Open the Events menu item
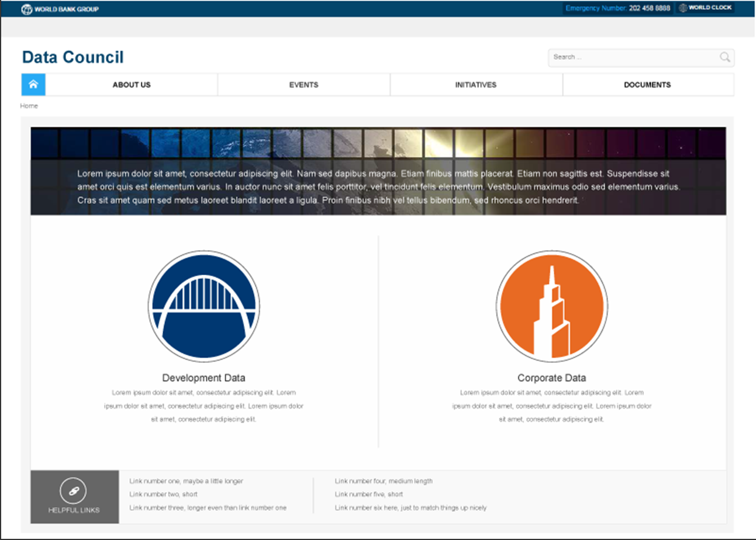The height and width of the screenshot is (540, 756). click(x=303, y=85)
